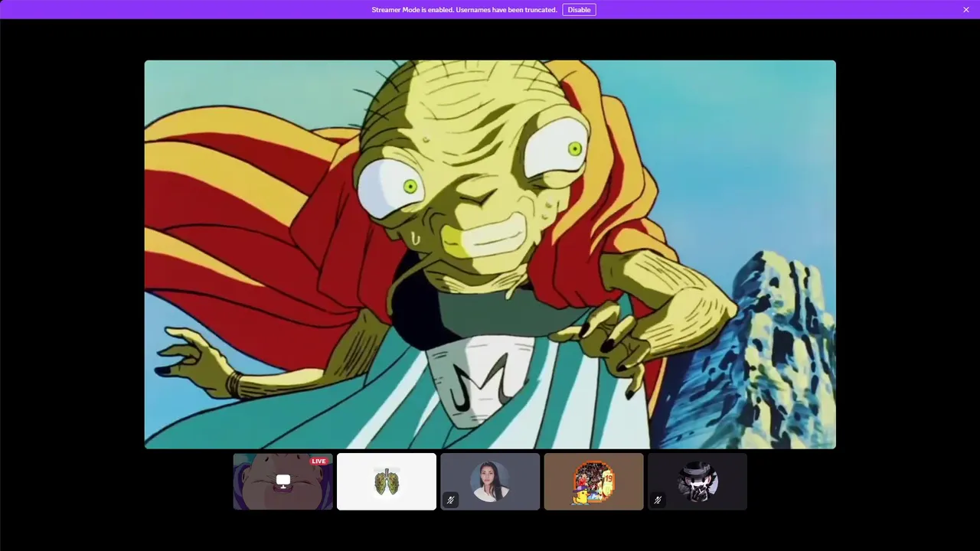Image resolution: width=980 pixels, height=551 pixels.
Task: Click the muted microphone icon on dark tile
Action: [x=657, y=500]
